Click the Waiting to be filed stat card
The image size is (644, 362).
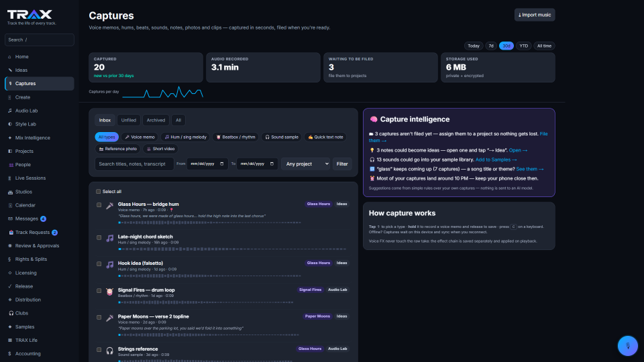tap(380, 67)
